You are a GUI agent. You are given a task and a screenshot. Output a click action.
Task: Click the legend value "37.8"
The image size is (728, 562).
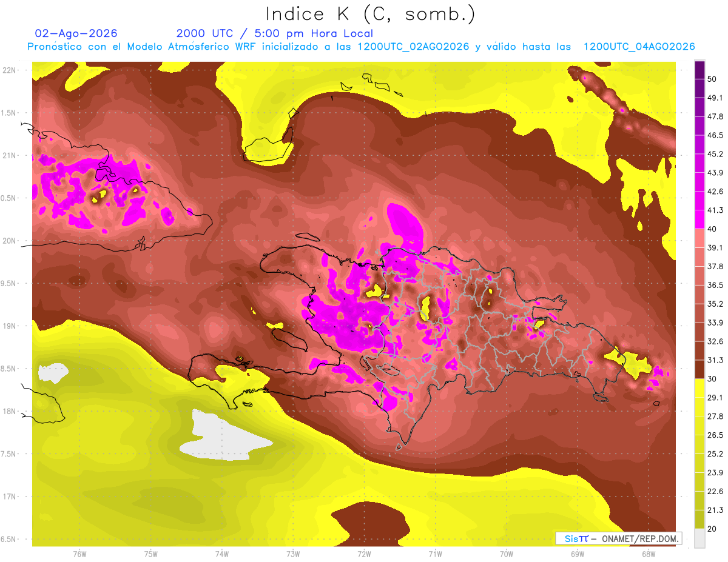tap(715, 266)
